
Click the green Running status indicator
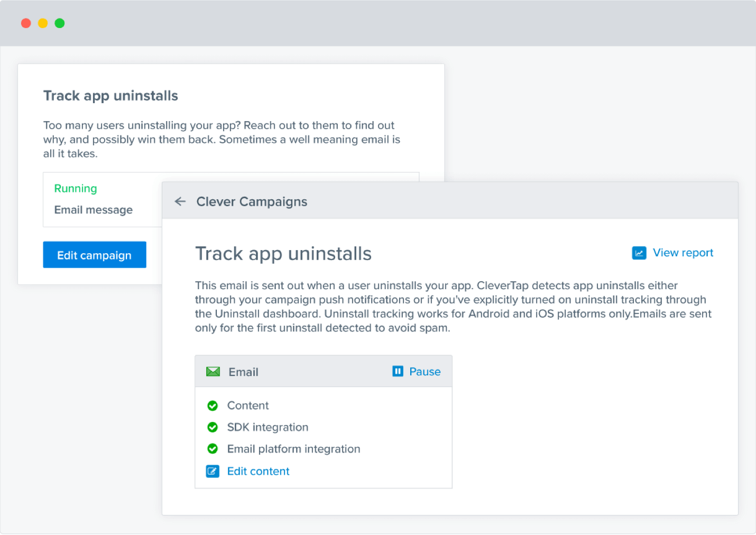(75, 188)
